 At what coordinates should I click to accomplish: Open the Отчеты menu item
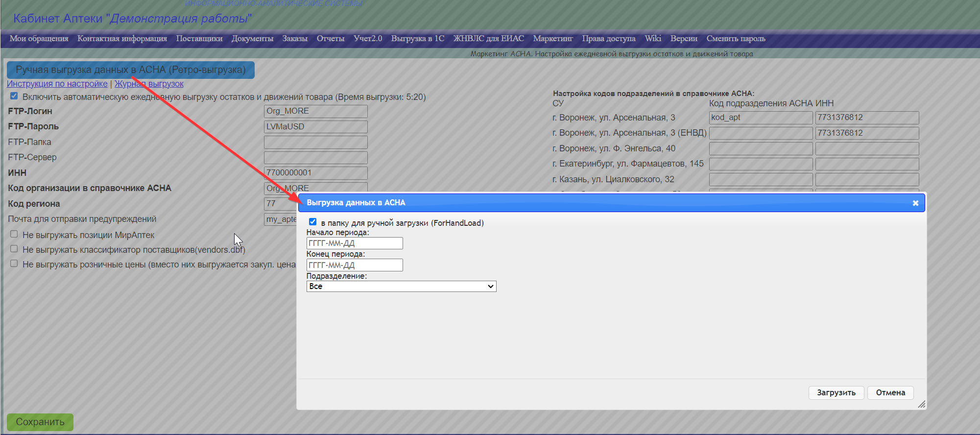[x=330, y=39]
